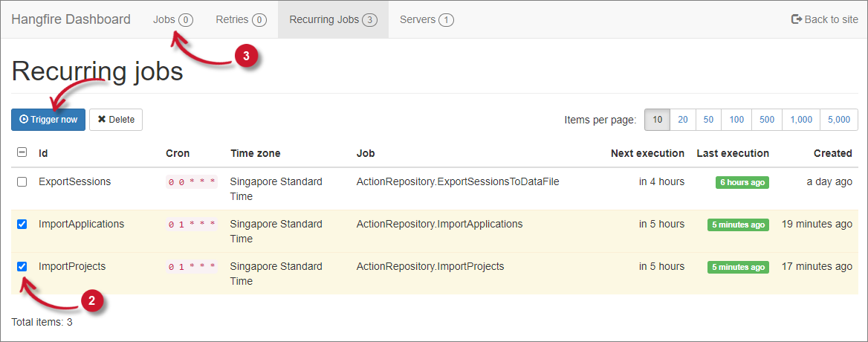
Task: Open ImportProjects '5 minutes ago' execution badge
Action: pos(738,268)
